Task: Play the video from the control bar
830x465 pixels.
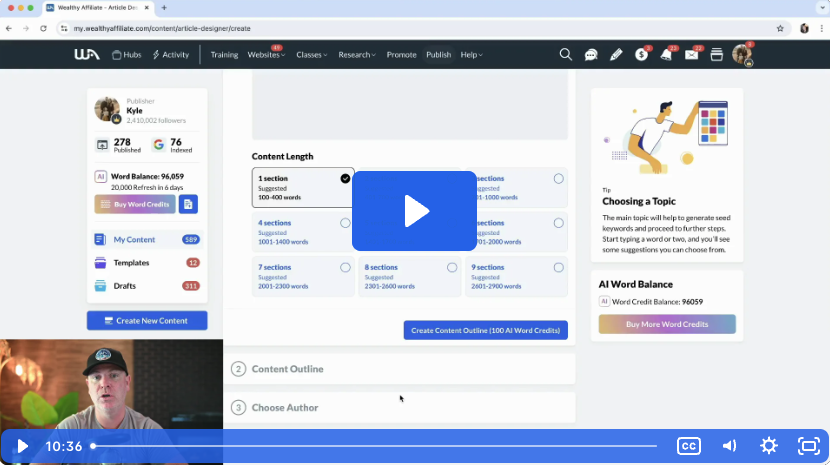Action: click(x=22, y=446)
